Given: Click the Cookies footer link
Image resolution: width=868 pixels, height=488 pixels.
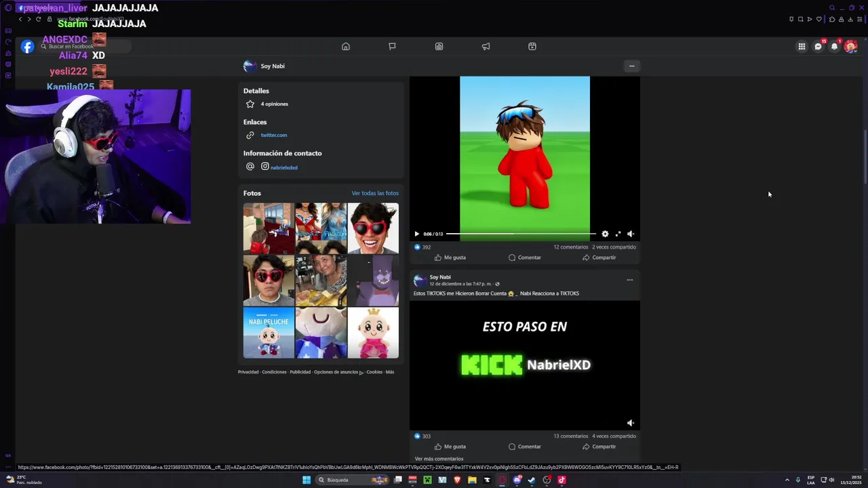Looking at the screenshot, I should 374,372.
